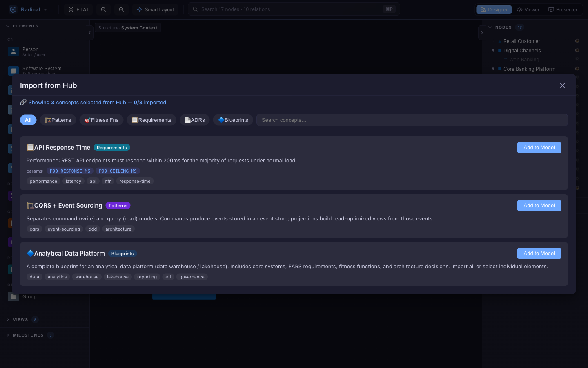588x368 pixels.
Task: Select the Person element icon
Action: (x=13, y=52)
